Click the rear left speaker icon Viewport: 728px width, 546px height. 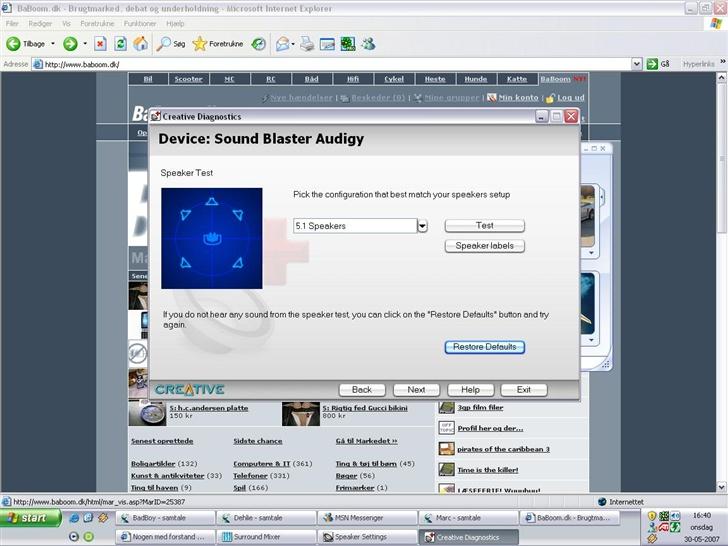click(185, 263)
